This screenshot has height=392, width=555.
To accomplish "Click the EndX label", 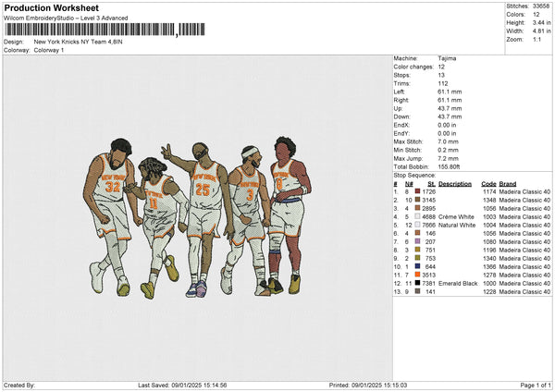I will [401, 125].
